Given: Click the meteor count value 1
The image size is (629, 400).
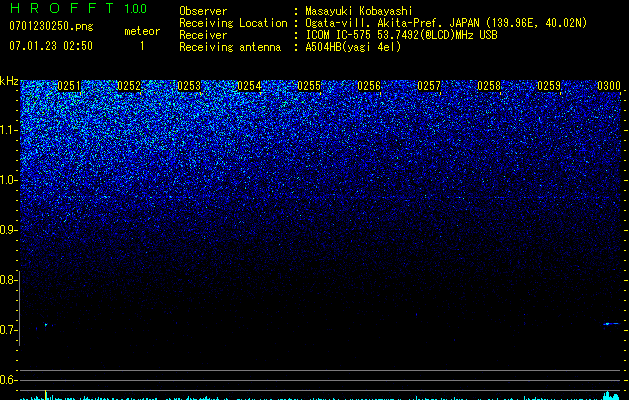Looking at the screenshot, I should pos(142,46).
